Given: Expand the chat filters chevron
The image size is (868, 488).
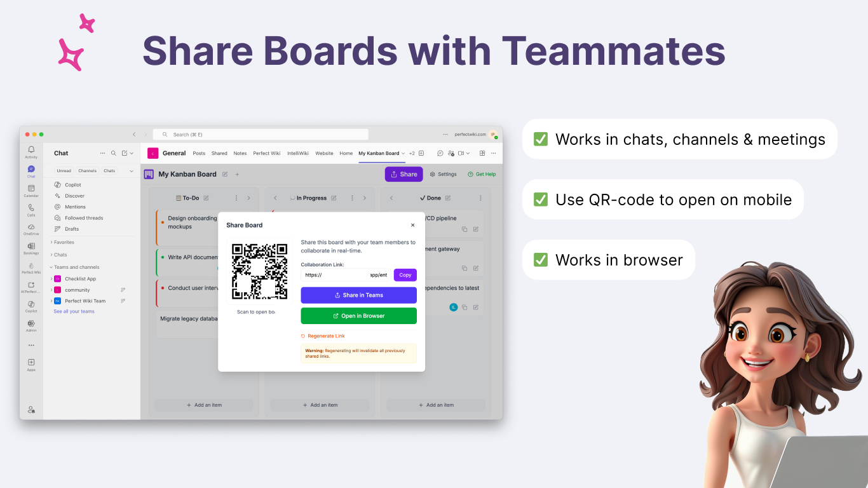Looking at the screenshot, I should coord(132,171).
